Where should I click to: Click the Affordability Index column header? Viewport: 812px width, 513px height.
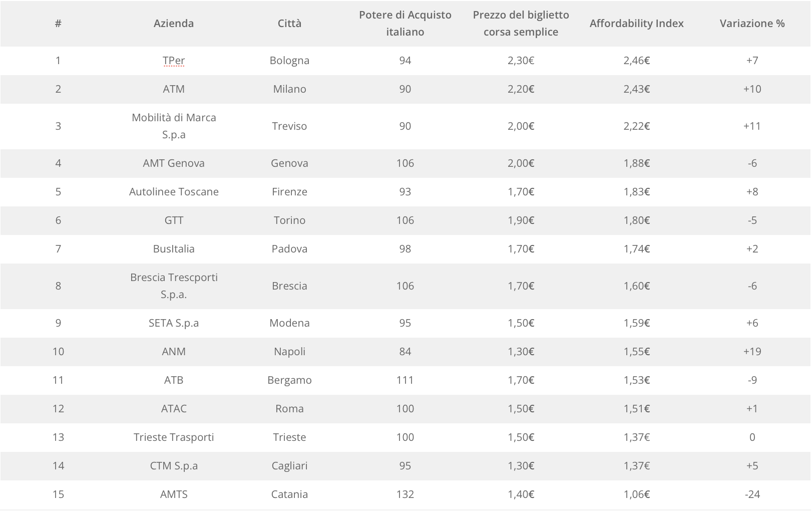click(636, 23)
